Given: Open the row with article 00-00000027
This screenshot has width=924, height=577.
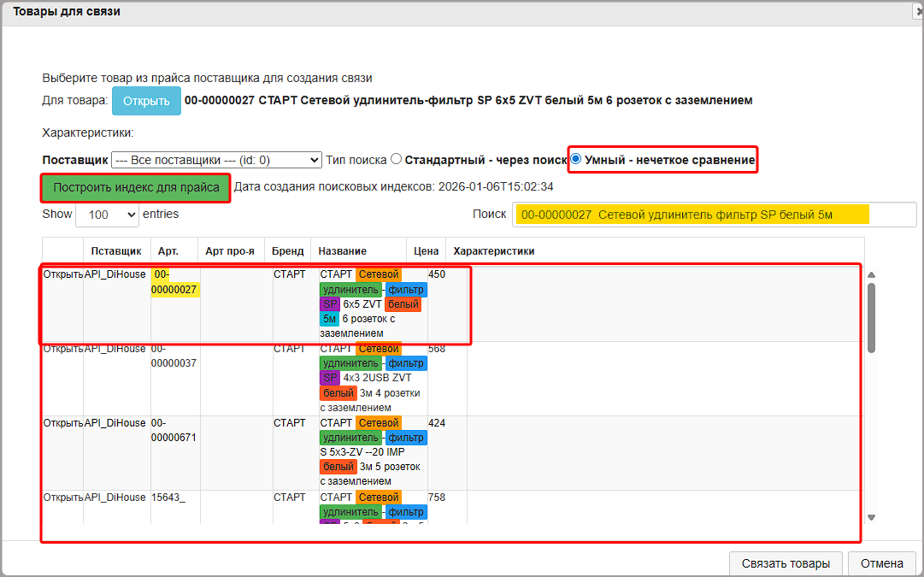Looking at the screenshot, I should [x=62, y=274].
